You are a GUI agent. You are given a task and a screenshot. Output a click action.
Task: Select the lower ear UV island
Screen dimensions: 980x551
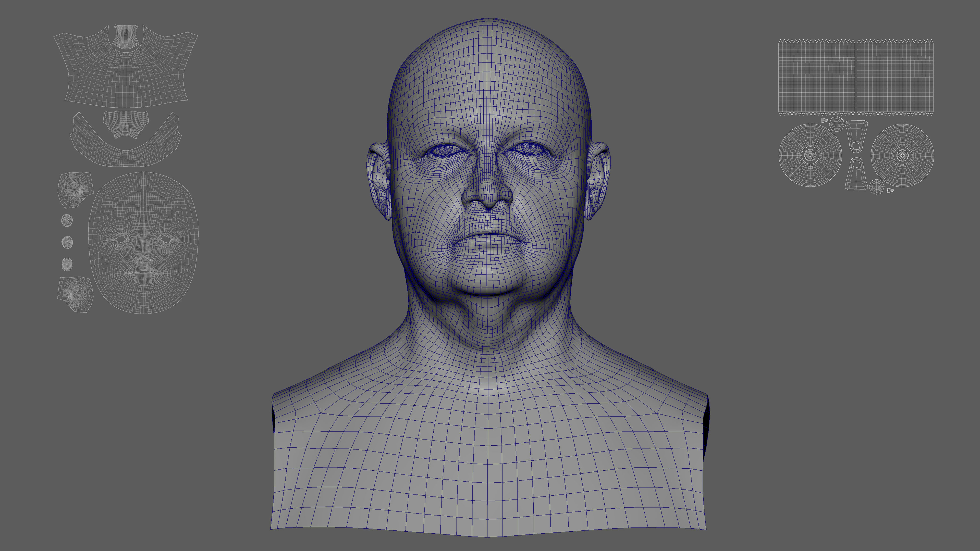click(x=75, y=294)
